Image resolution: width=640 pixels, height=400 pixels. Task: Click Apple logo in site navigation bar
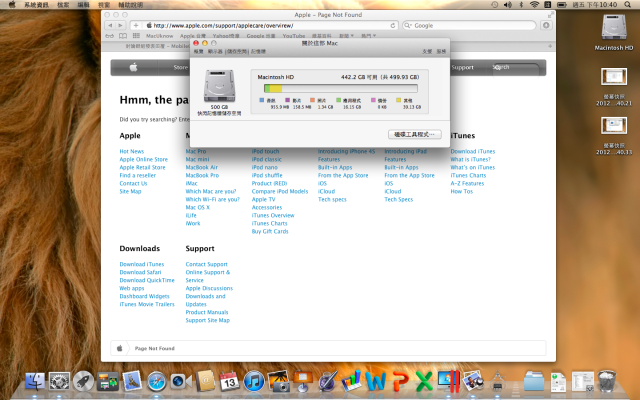133,67
